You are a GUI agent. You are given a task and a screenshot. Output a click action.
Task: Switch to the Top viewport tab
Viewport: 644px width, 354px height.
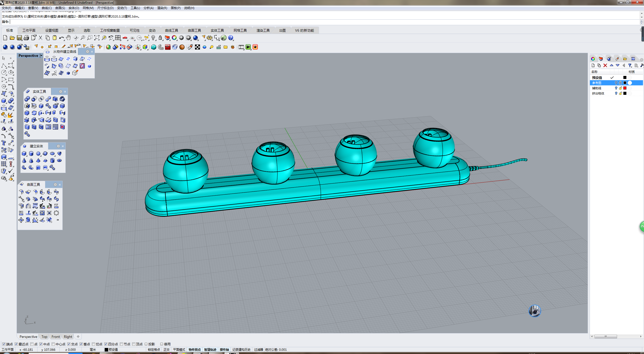44,337
